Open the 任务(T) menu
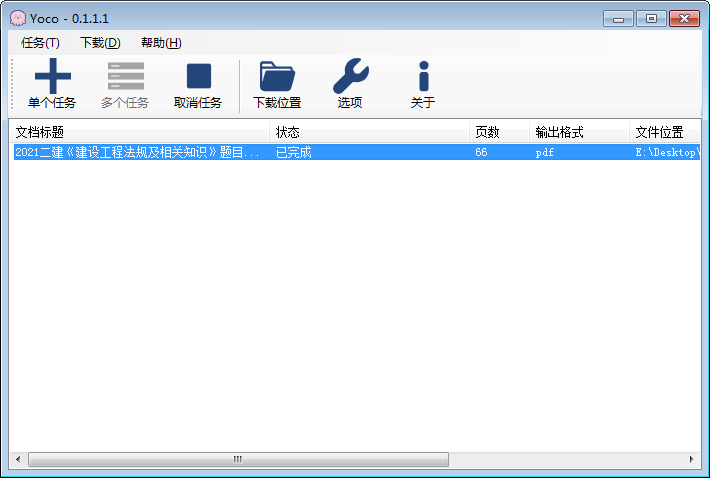Viewport: 710px width, 478px height. 40,43
